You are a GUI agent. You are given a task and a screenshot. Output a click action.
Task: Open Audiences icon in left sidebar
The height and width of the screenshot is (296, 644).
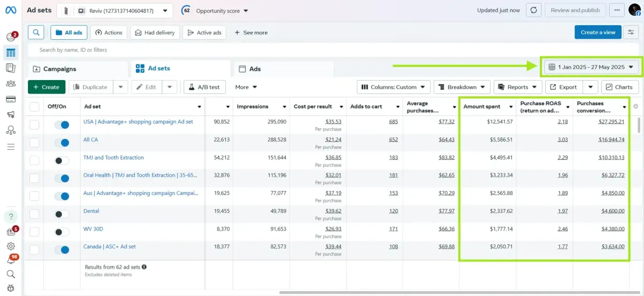tap(11, 83)
